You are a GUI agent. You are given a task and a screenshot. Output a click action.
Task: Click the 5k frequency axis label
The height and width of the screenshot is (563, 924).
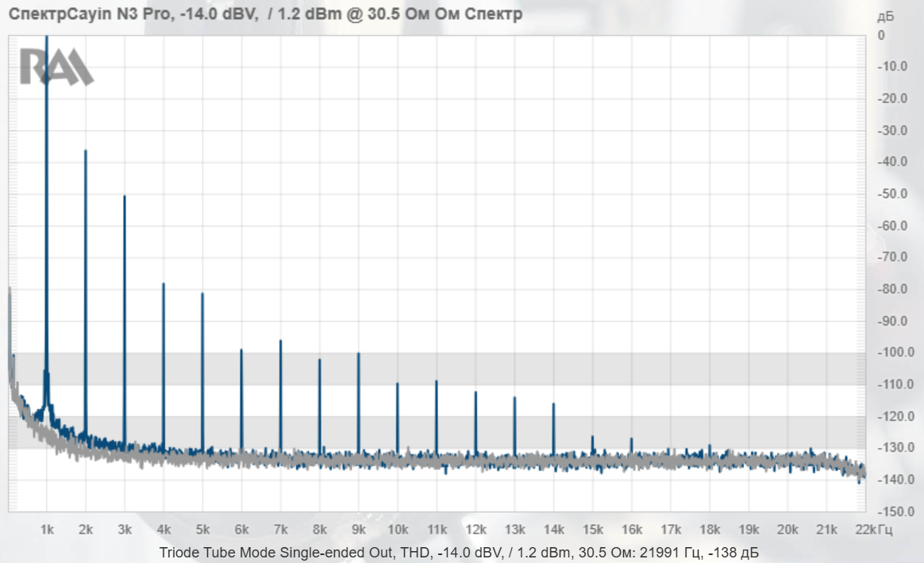click(202, 530)
